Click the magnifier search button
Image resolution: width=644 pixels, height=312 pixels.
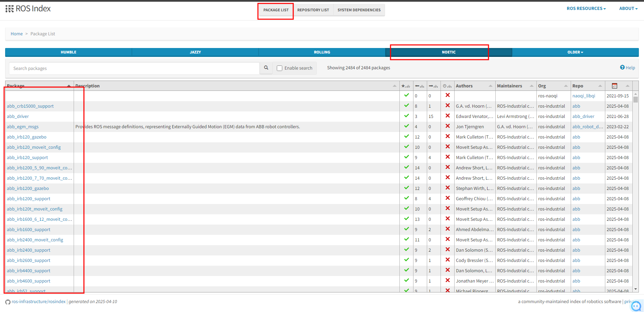[x=266, y=68]
